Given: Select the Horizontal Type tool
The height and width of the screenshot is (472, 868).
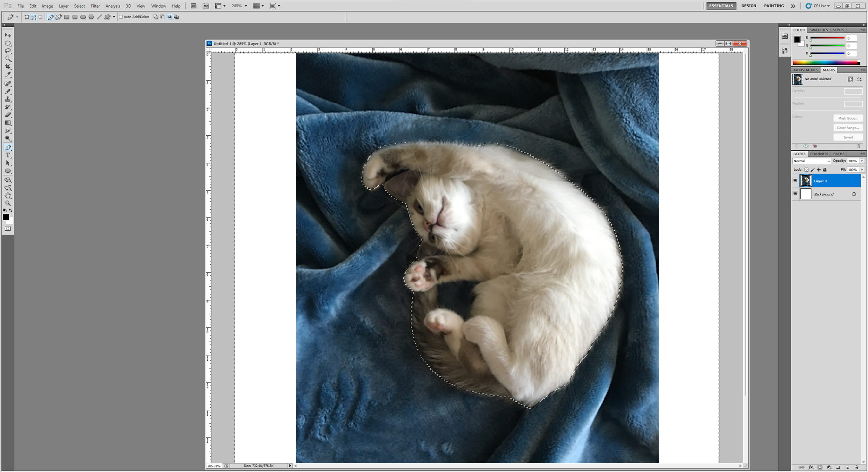Looking at the screenshot, I should pyautogui.click(x=8, y=156).
